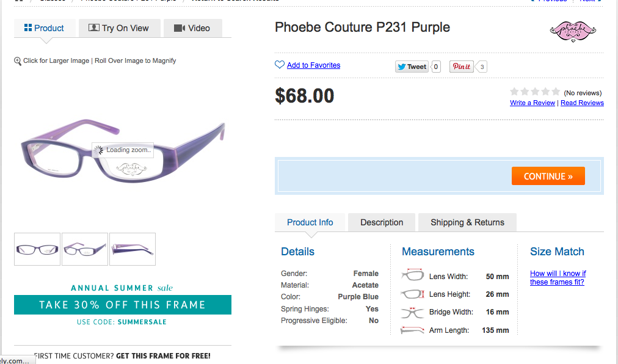618x364 pixels.
Task: Click the lens height measurement icon
Action: pyautogui.click(x=412, y=294)
